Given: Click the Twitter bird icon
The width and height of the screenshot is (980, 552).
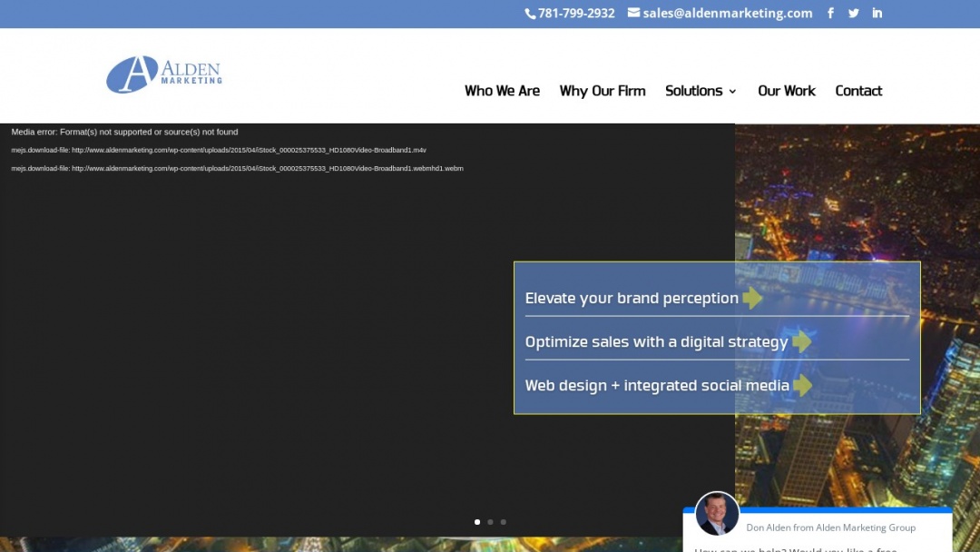Looking at the screenshot, I should (853, 13).
